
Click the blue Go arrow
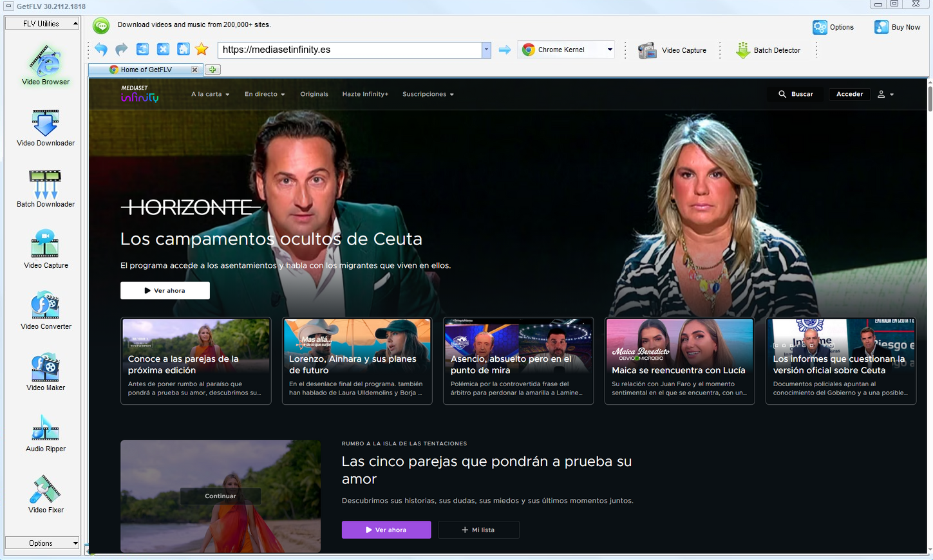tap(505, 50)
